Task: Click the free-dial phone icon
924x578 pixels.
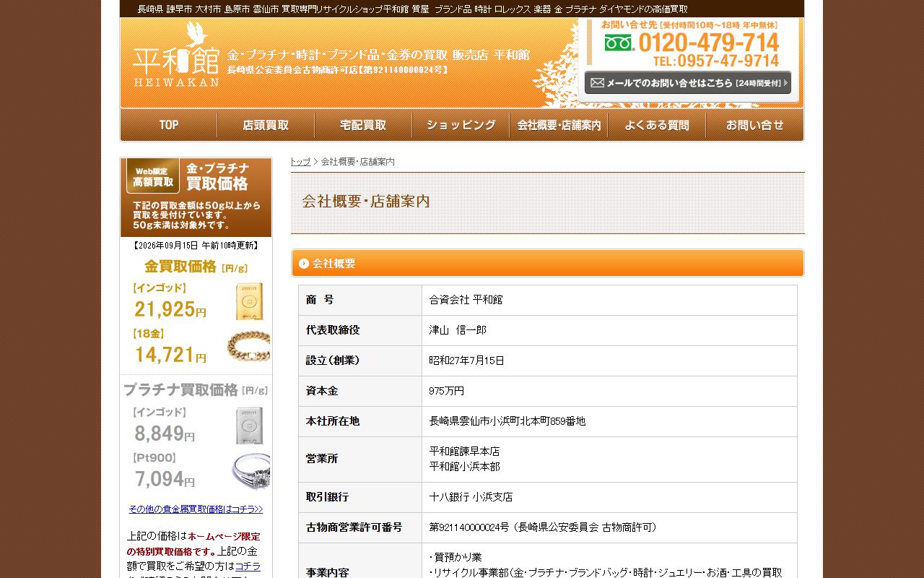Action: click(x=619, y=43)
